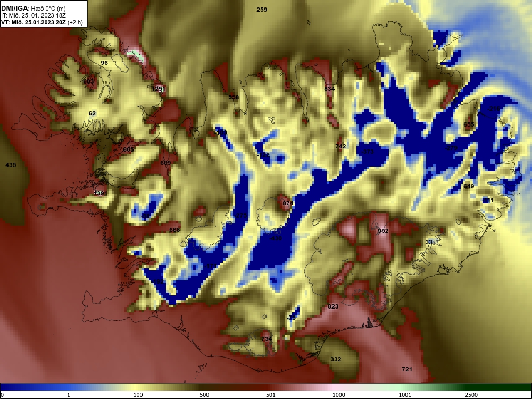
Task: Click the map value 823
Action: pyautogui.click(x=333, y=306)
